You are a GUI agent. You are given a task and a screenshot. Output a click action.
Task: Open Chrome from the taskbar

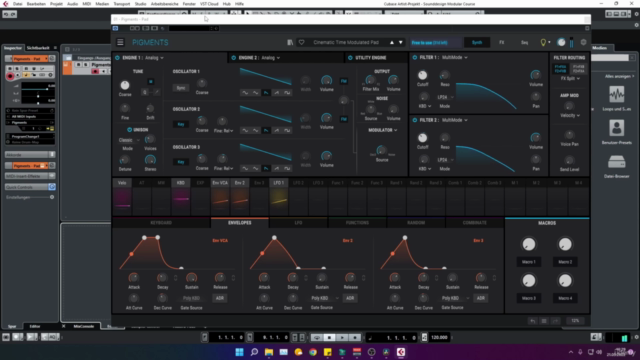[x=313, y=352]
